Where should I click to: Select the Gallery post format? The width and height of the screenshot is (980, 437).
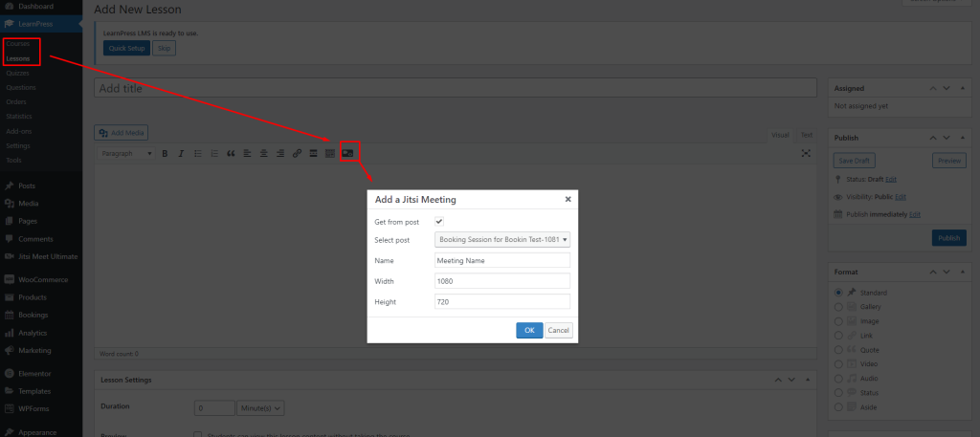click(838, 307)
